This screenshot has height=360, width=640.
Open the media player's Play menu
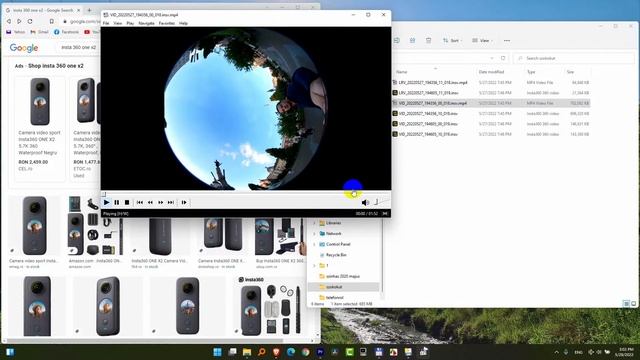coord(130,23)
